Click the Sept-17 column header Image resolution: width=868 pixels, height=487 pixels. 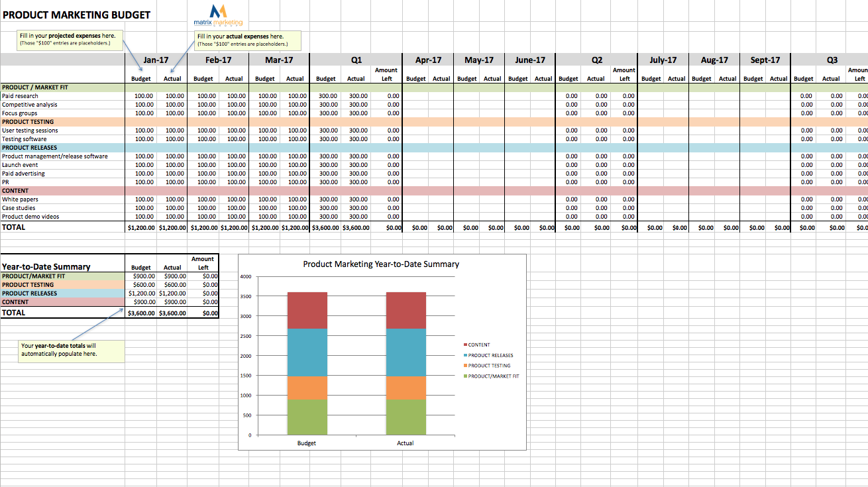(x=765, y=60)
